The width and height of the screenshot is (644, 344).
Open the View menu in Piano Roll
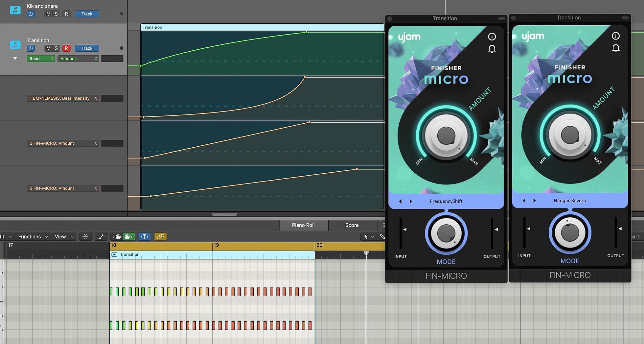tap(64, 236)
